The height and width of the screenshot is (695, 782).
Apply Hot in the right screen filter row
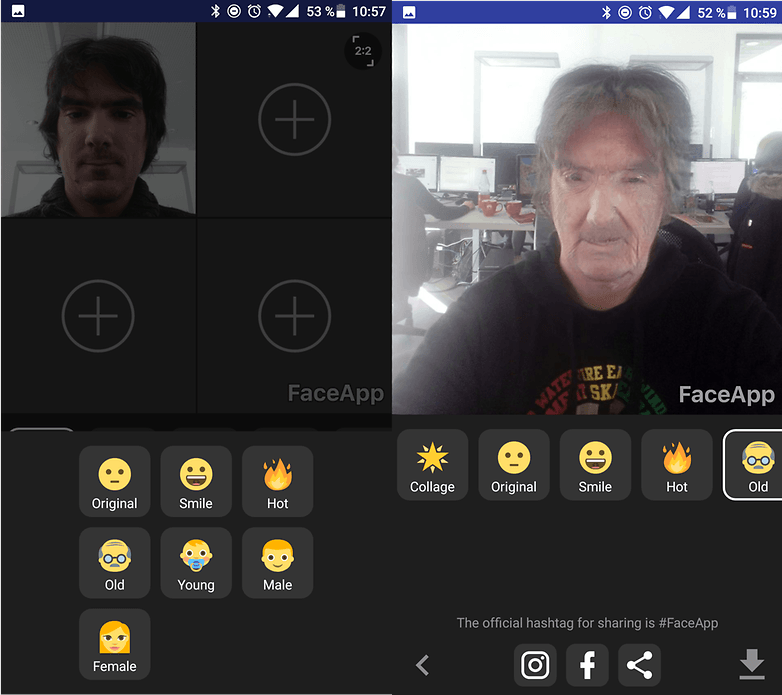677,465
